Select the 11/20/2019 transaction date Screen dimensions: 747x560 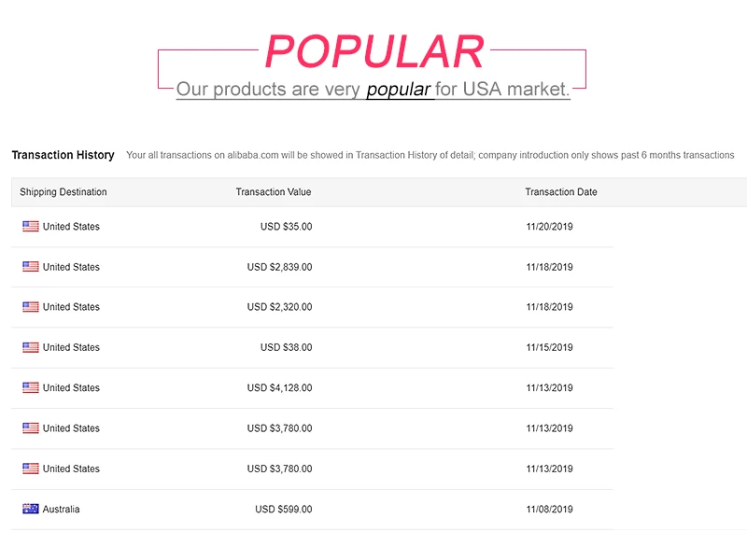(550, 227)
